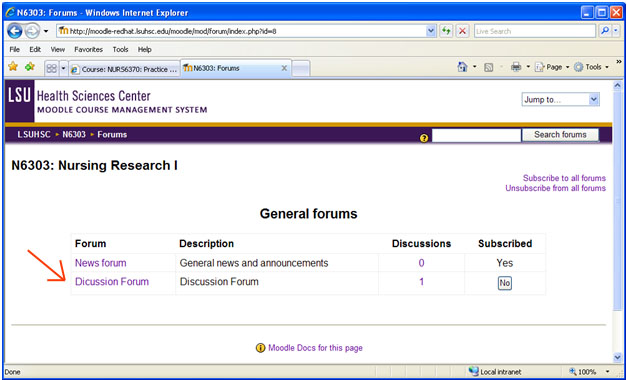Open the Dicussion Forum link
627x380 pixels.
coord(112,282)
